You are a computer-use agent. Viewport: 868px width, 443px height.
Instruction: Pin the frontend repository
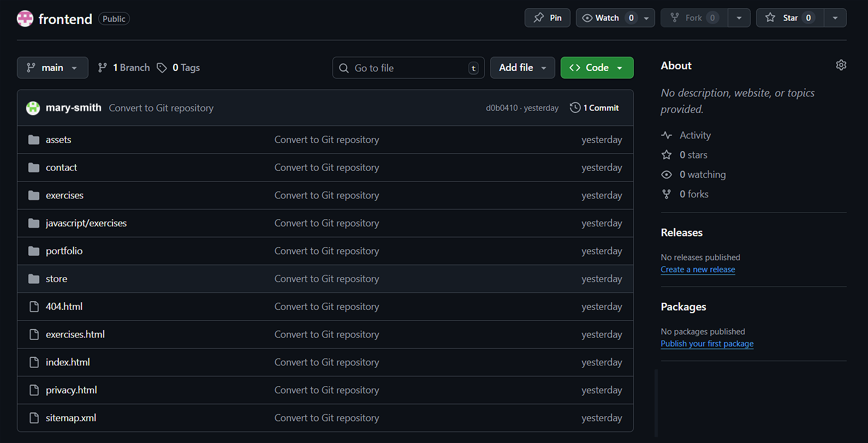pyautogui.click(x=547, y=18)
